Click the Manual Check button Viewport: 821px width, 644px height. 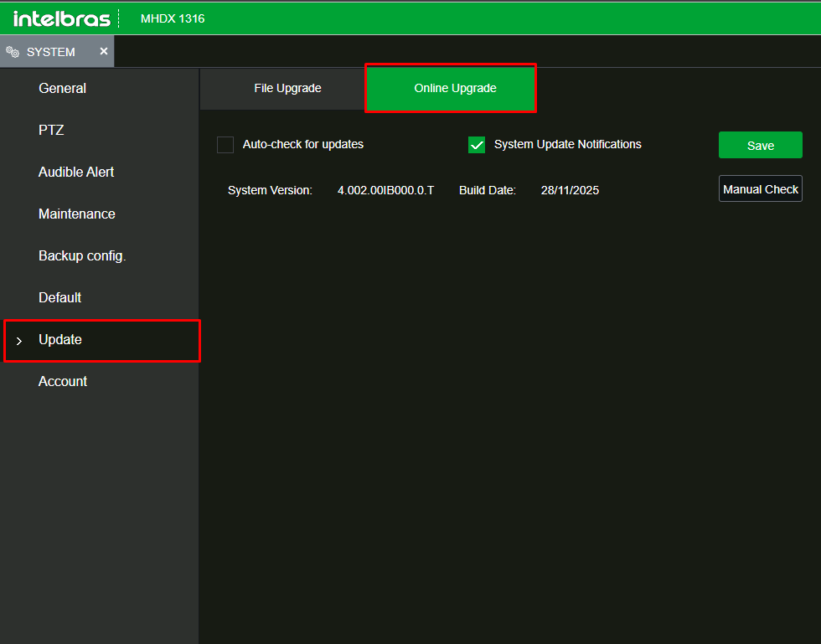coord(760,189)
